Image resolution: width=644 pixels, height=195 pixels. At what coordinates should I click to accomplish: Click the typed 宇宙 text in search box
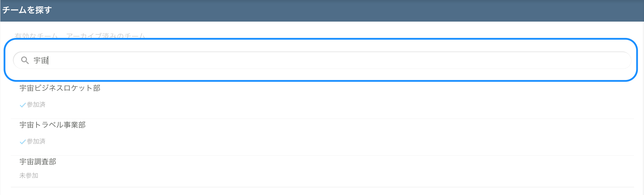click(x=41, y=60)
